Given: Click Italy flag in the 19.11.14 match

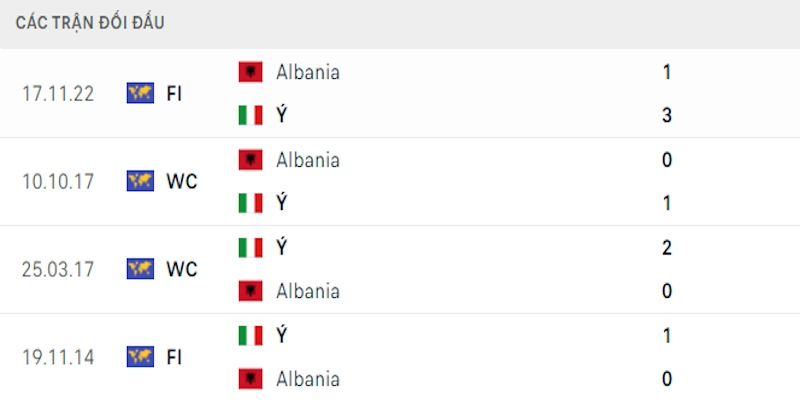Looking at the screenshot, I should [x=250, y=335].
